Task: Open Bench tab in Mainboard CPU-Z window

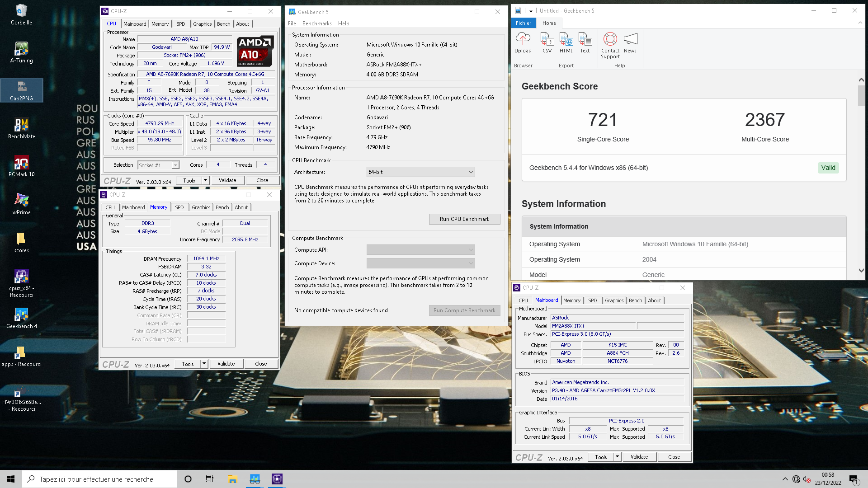Action: click(635, 300)
